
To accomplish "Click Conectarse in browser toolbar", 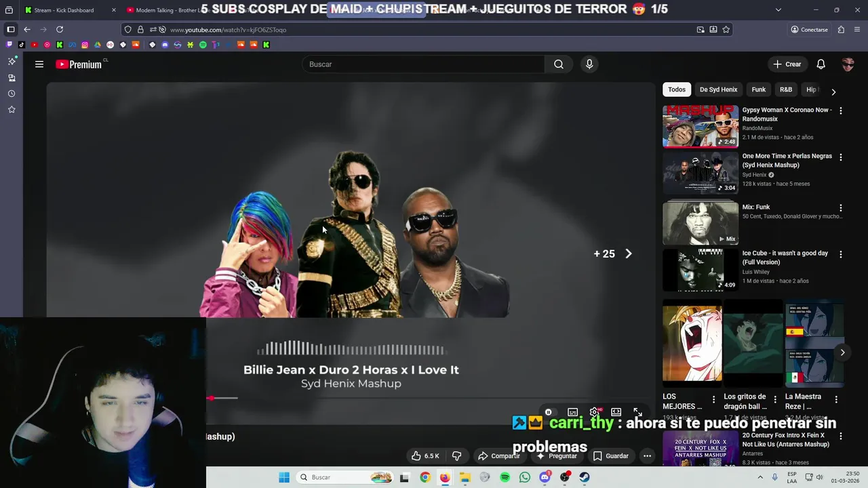I will pyautogui.click(x=809, y=30).
